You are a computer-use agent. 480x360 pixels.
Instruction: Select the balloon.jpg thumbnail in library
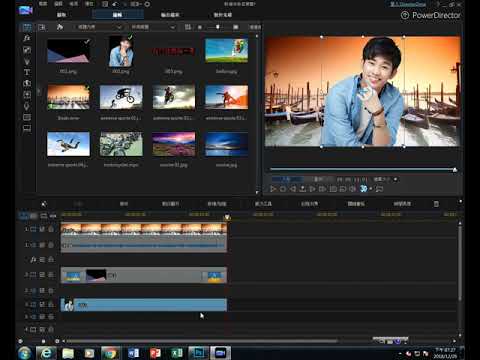pyautogui.click(x=227, y=50)
